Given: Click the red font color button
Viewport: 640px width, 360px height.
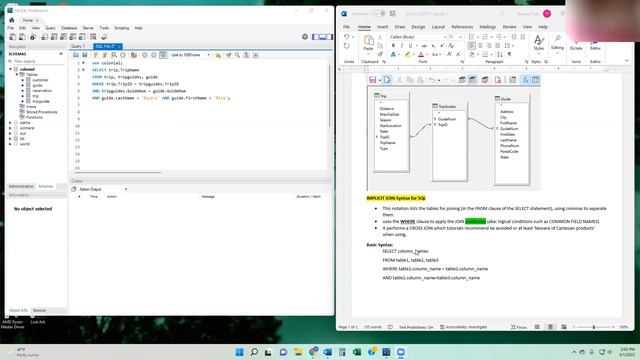Looking at the screenshot, I should 421,54.
